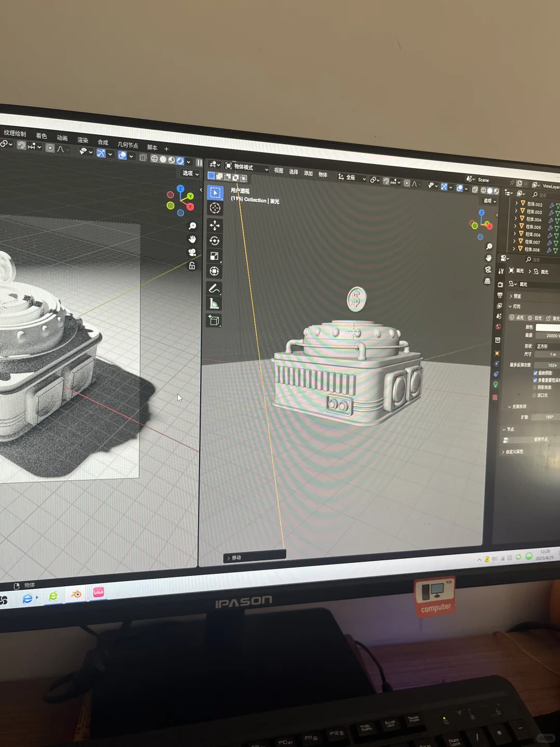Click pan hand icon in left viewport
560x747 pixels.
pyautogui.click(x=192, y=239)
